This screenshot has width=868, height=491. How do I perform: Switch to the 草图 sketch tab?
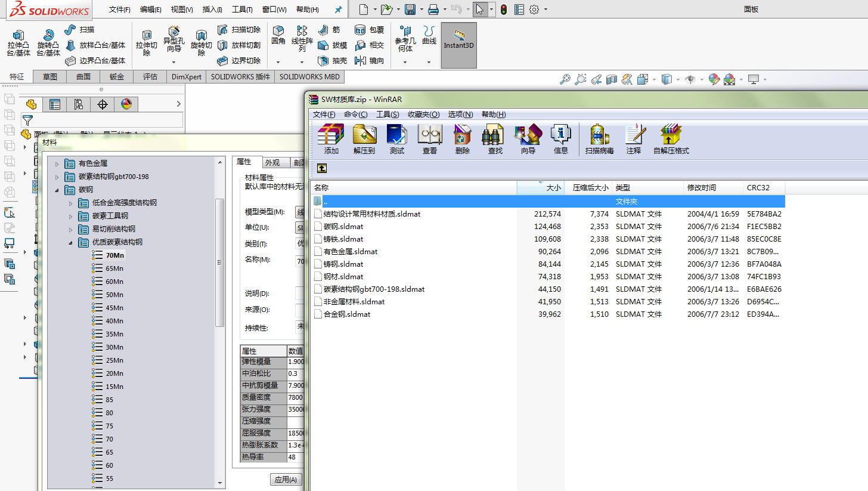click(50, 76)
